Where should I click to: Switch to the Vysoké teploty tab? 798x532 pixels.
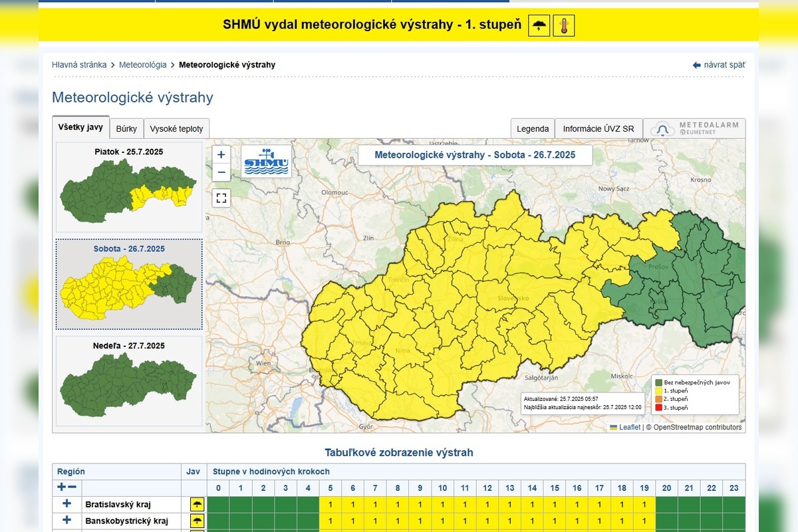click(177, 129)
